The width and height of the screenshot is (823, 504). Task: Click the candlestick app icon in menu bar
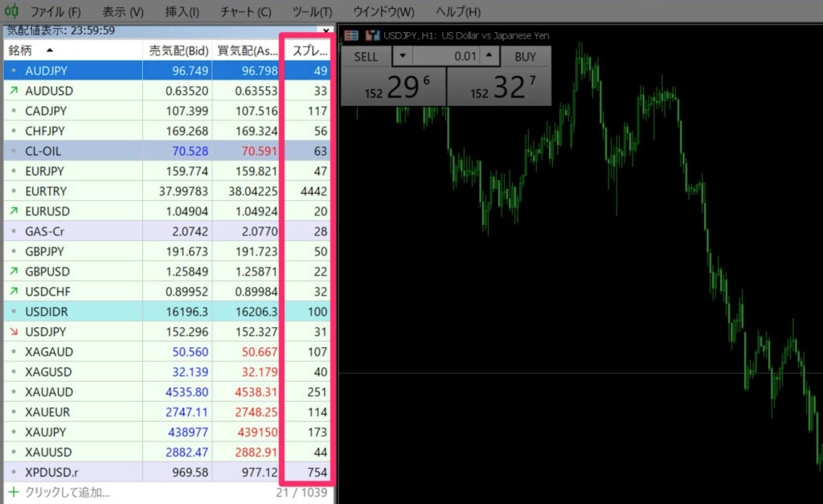11,11
